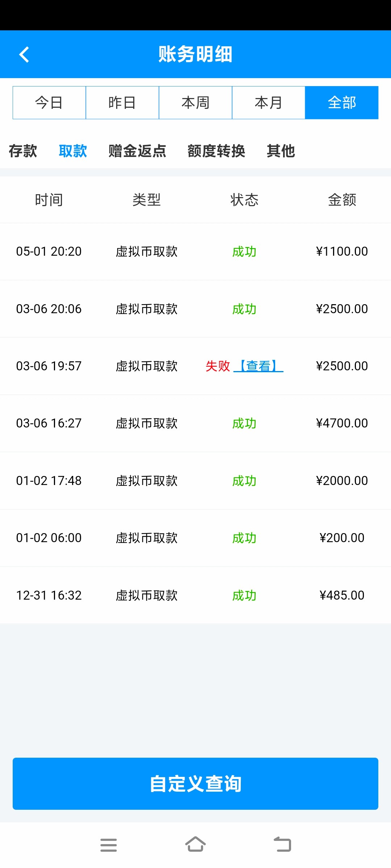Click 【查看】 link for failed withdrawal
Viewport: 391px width, 868px height.
258,366
